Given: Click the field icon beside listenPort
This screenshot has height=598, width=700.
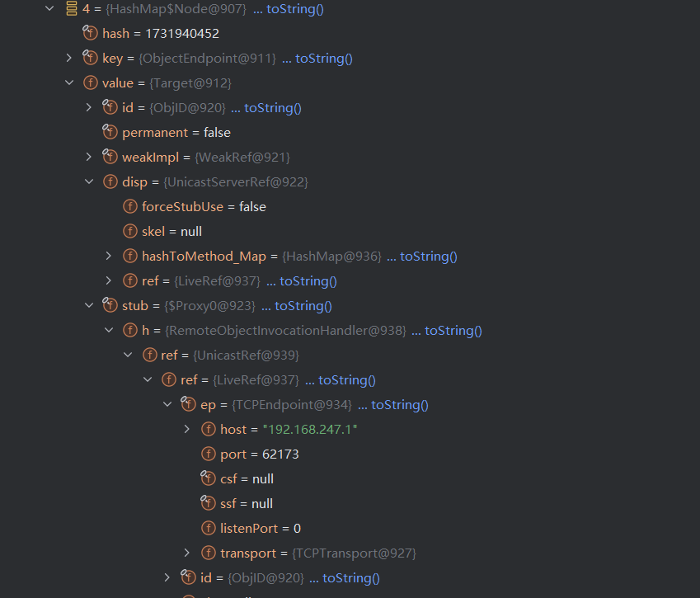Looking at the screenshot, I should 209,528.
